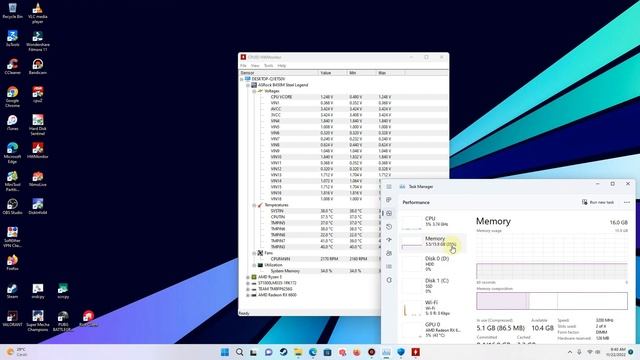Collapse the DESKTOP computer node in HWMonitor
The width and height of the screenshot is (640, 360).
coord(242,79)
